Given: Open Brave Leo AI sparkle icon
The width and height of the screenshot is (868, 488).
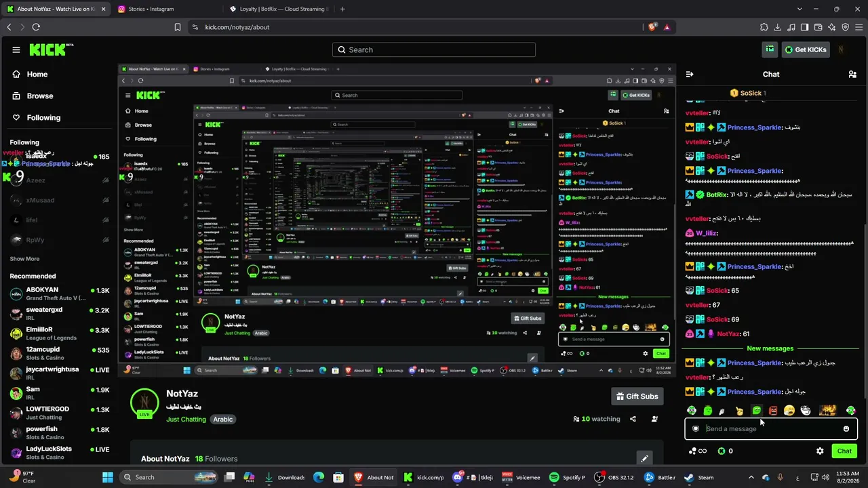Looking at the screenshot, I should tap(832, 27).
